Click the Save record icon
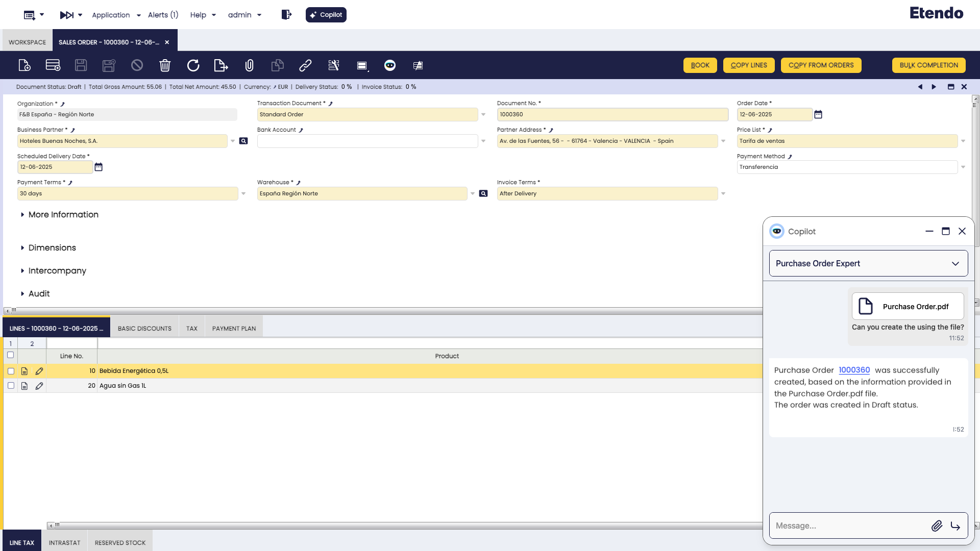 pyautogui.click(x=81, y=65)
